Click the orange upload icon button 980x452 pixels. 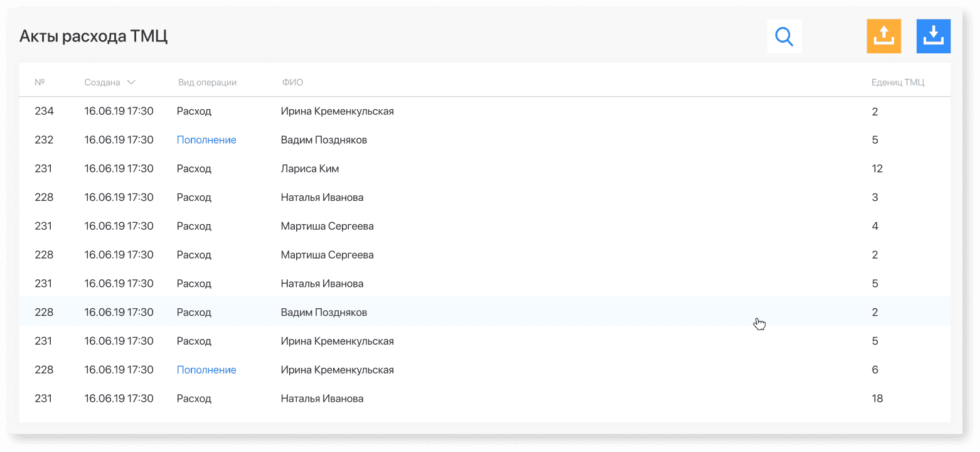883,36
